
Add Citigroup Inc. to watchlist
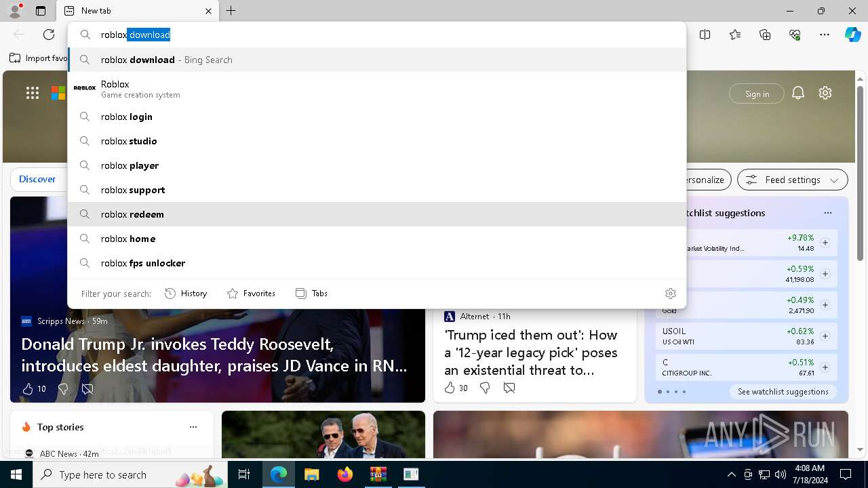825,367
